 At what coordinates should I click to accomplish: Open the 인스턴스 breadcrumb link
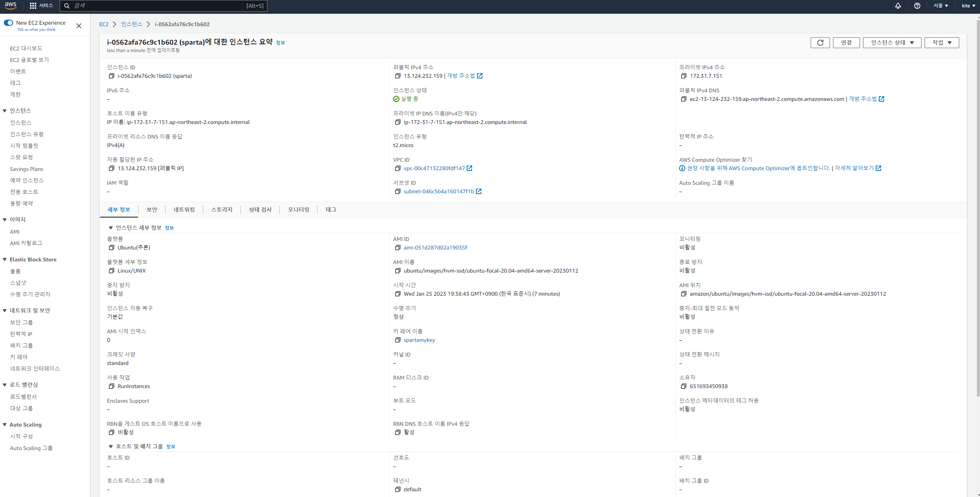[132, 24]
